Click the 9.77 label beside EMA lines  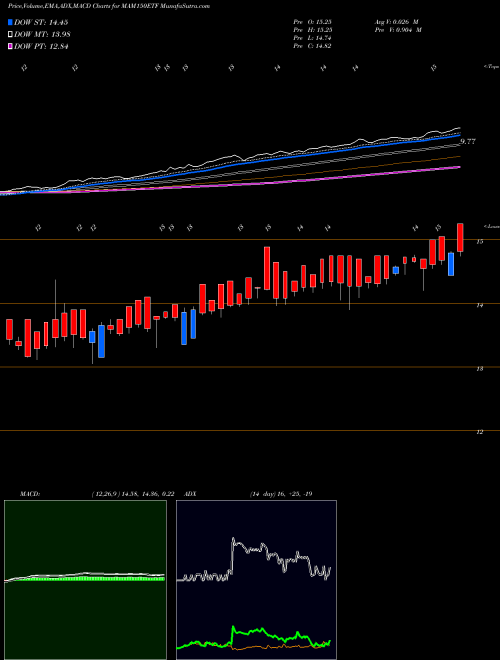click(x=468, y=142)
